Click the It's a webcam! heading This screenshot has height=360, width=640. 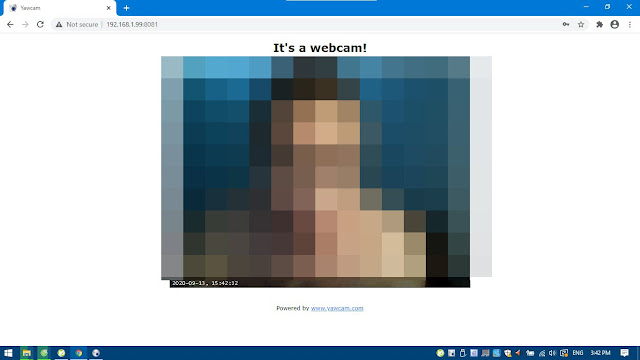320,48
